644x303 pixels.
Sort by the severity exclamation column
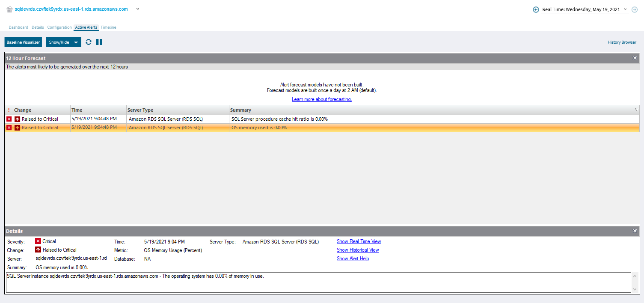(9, 110)
